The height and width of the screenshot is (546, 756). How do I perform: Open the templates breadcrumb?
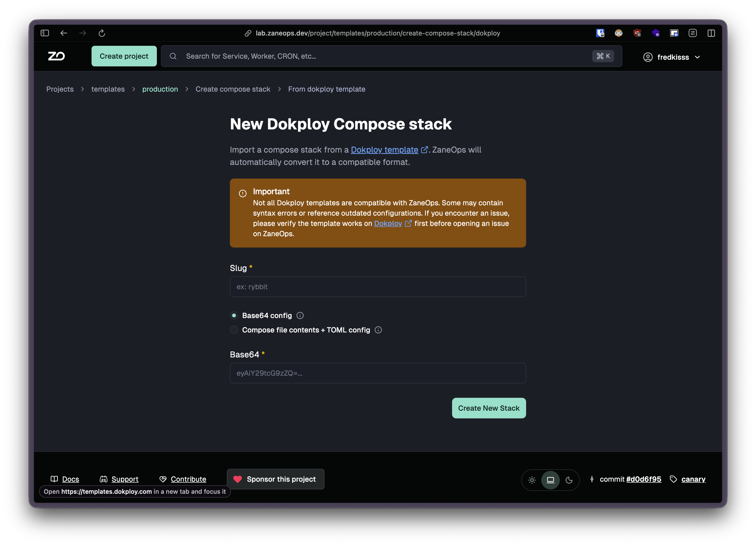tap(108, 89)
